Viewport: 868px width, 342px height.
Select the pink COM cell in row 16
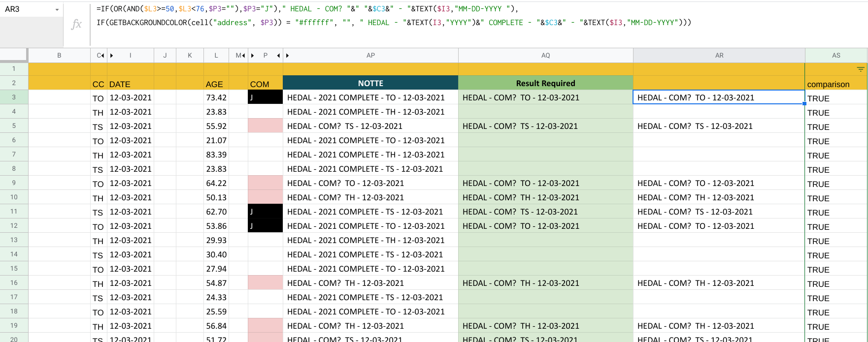tap(265, 283)
